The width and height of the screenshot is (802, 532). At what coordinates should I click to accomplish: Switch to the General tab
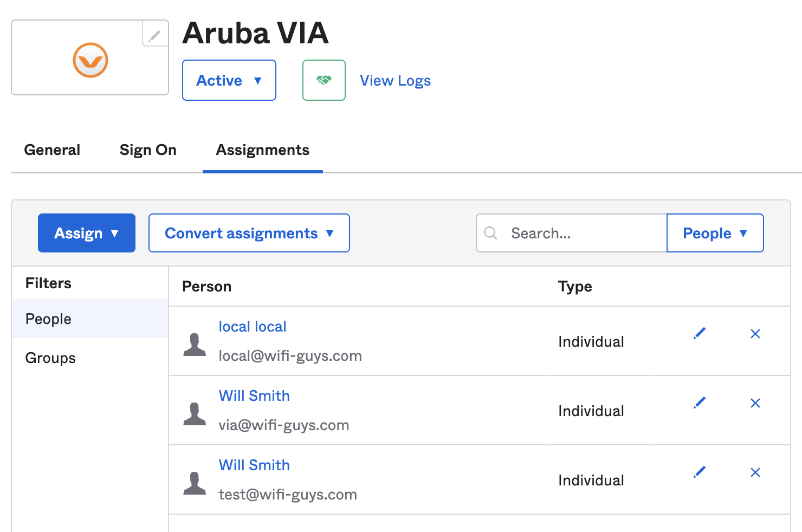click(x=52, y=150)
